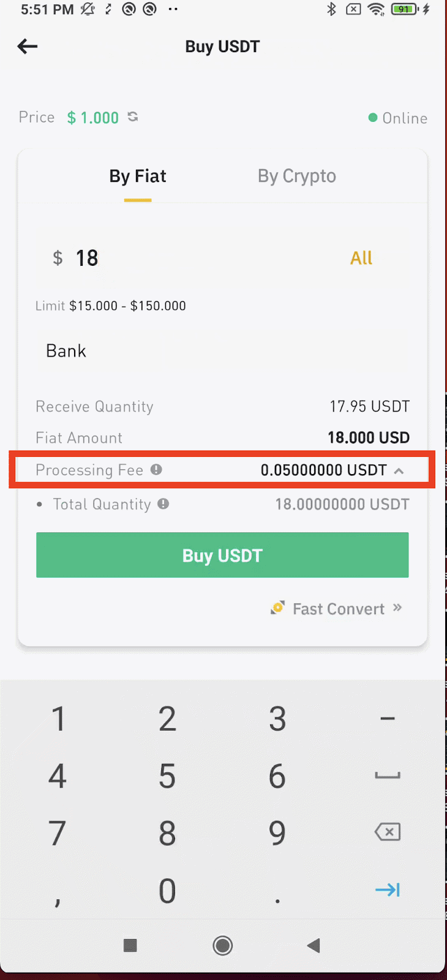Switch to the By Crypto tab
The image size is (447, 980).
(296, 176)
